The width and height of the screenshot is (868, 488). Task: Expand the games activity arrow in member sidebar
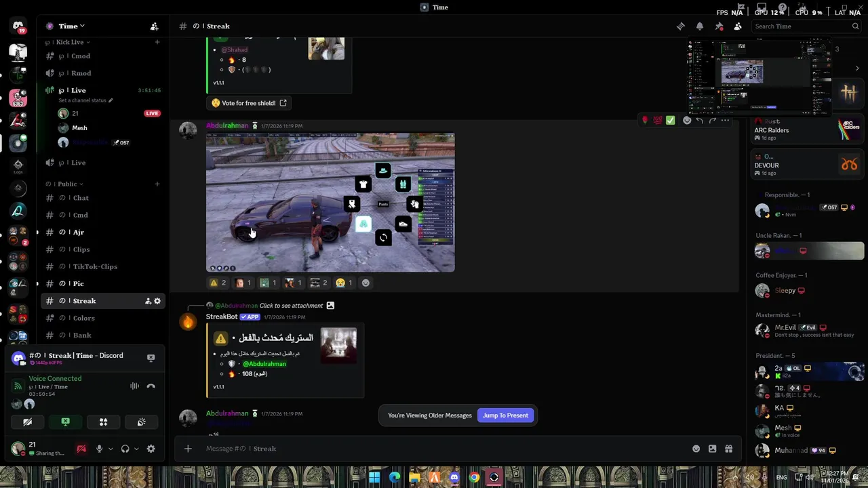pyautogui.click(x=857, y=68)
